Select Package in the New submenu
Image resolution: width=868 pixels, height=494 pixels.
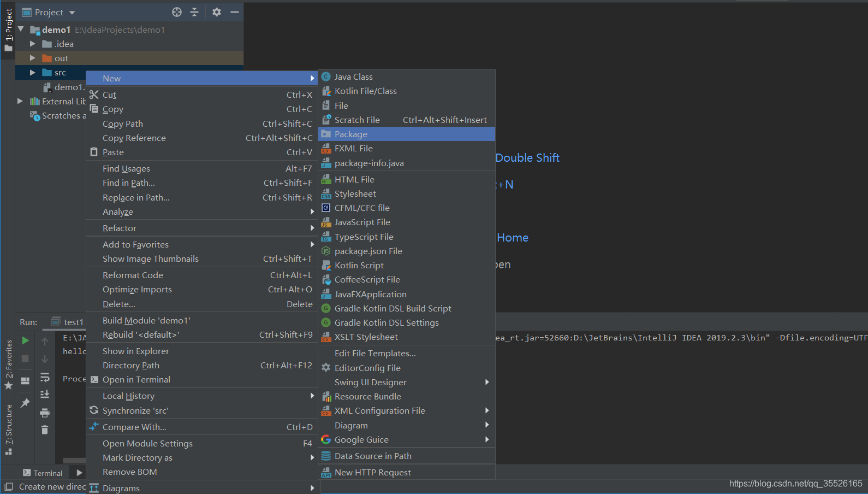point(407,134)
